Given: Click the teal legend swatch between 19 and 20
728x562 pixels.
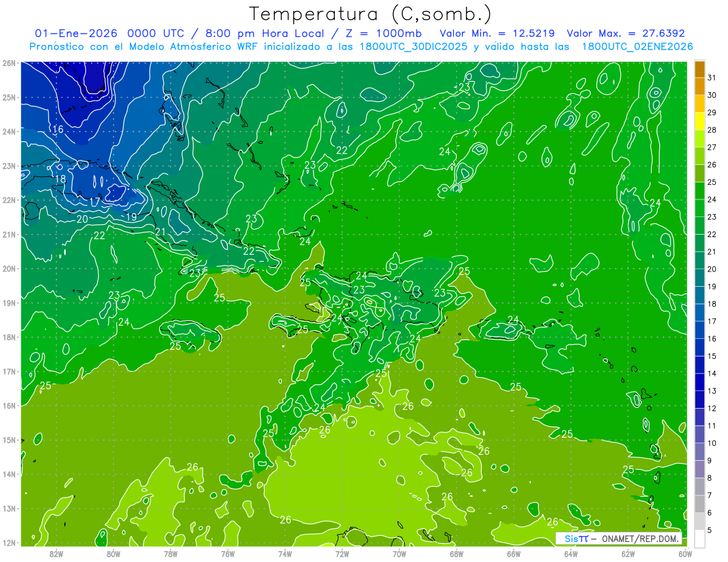Looking at the screenshot, I should [x=699, y=278].
